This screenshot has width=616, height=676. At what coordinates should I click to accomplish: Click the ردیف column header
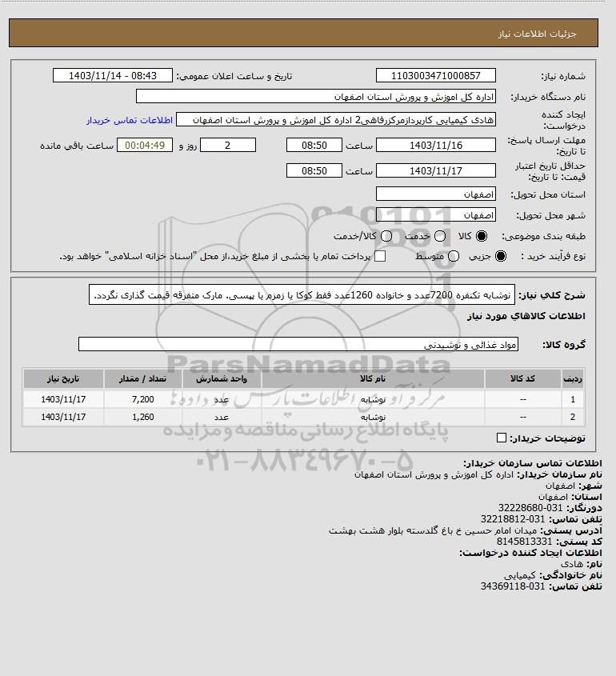coord(573,378)
